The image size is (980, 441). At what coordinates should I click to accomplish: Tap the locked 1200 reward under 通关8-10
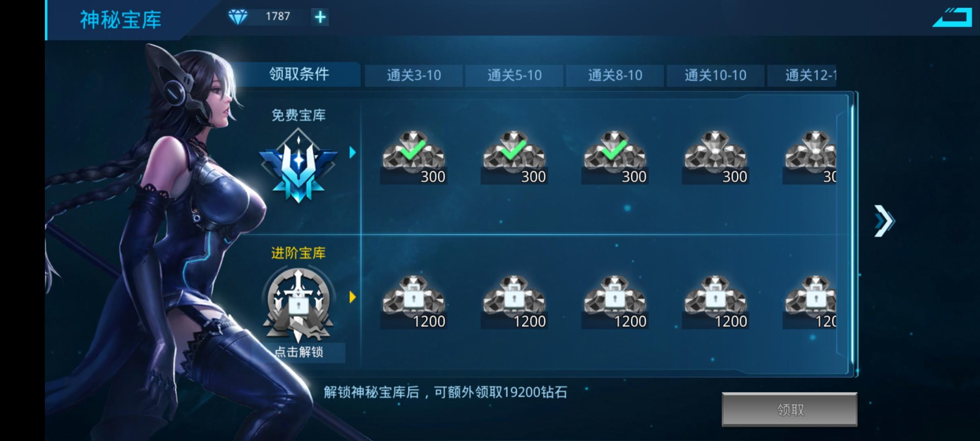(x=615, y=302)
